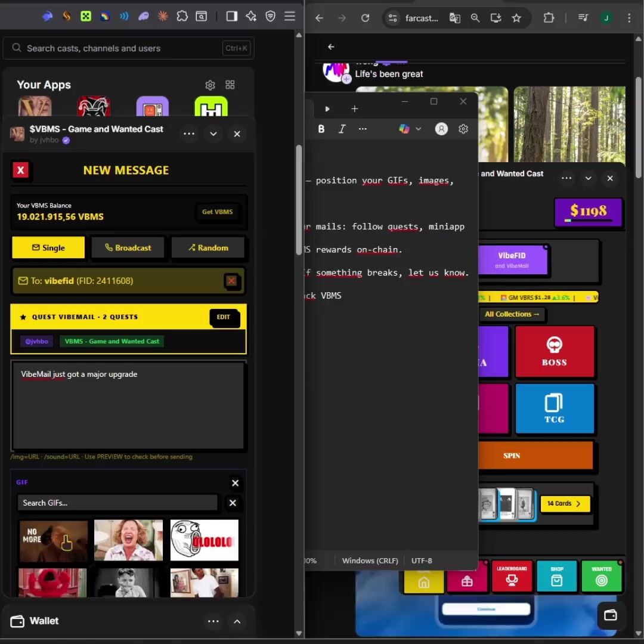Viewport: 644px width, 644px height.
Task: Click VBMS - Game and Wanted Cast quest tag
Action: point(112,341)
